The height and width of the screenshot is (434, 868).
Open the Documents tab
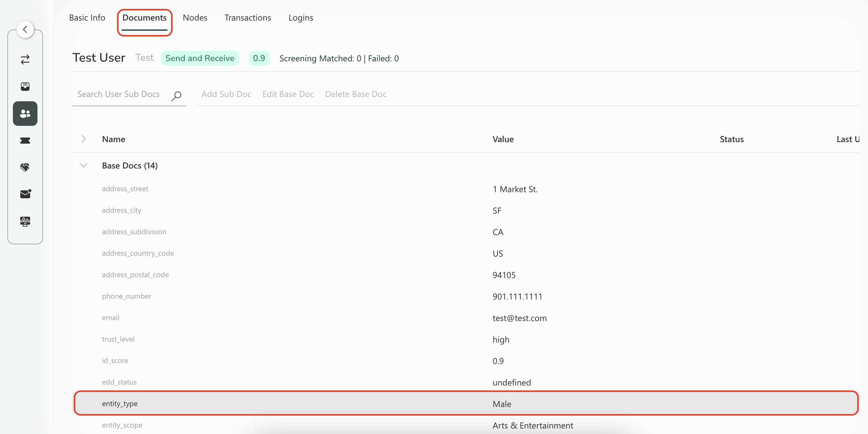click(x=145, y=17)
